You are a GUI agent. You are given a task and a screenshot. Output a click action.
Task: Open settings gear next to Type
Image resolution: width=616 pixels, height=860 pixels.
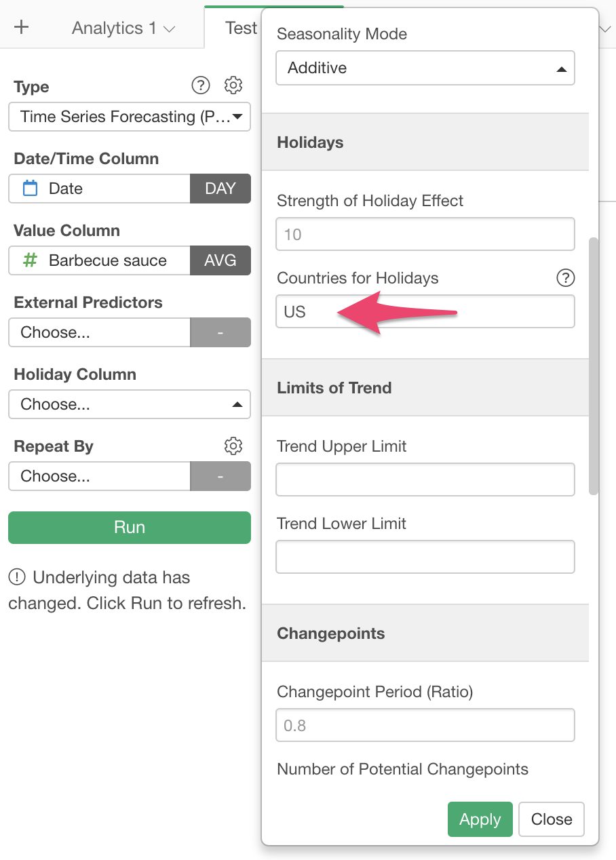[x=233, y=85]
